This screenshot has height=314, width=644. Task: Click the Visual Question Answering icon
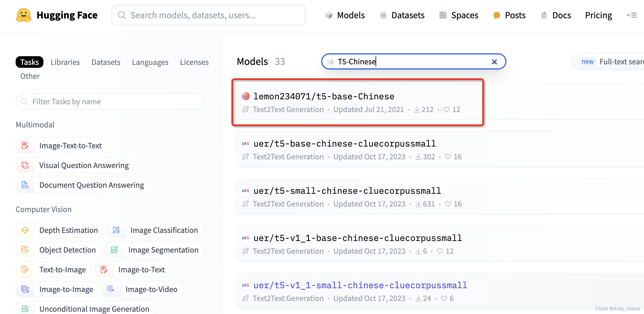(x=25, y=165)
